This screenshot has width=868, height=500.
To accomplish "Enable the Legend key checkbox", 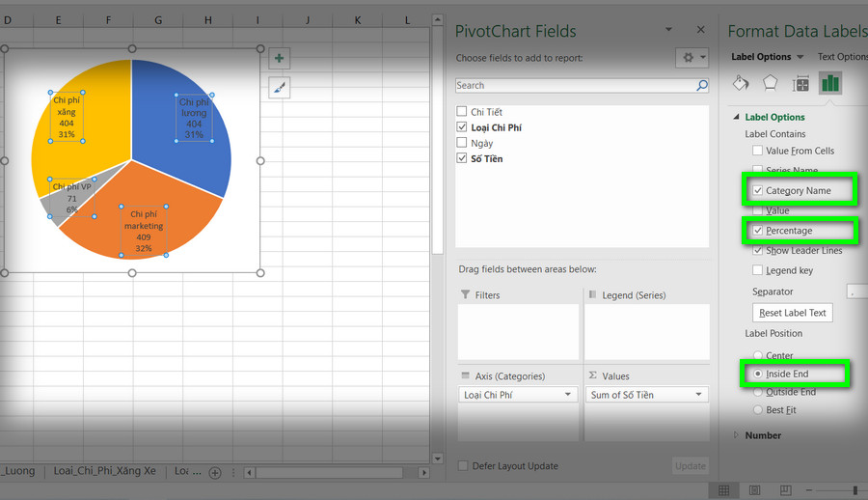I will 757,270.
